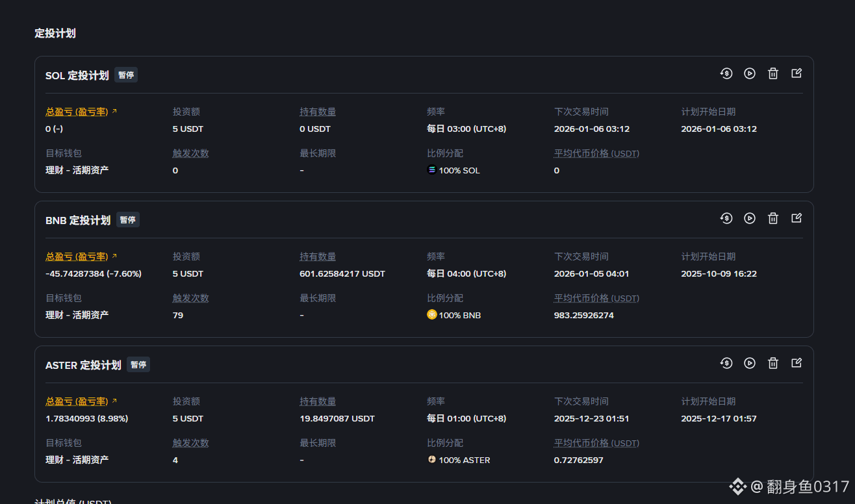Open transaction history for ASTER plan
This screenshot has height=504, width=855.
click(x=726, y=363)
